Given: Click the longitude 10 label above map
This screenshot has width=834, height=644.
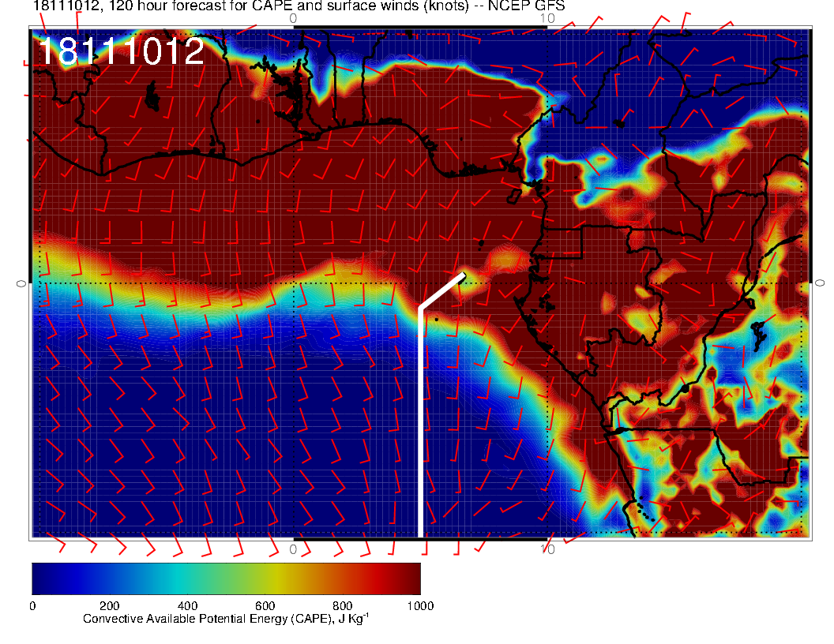Looking at the screenshot, I should pyautogui.click(x=547, y=18).
